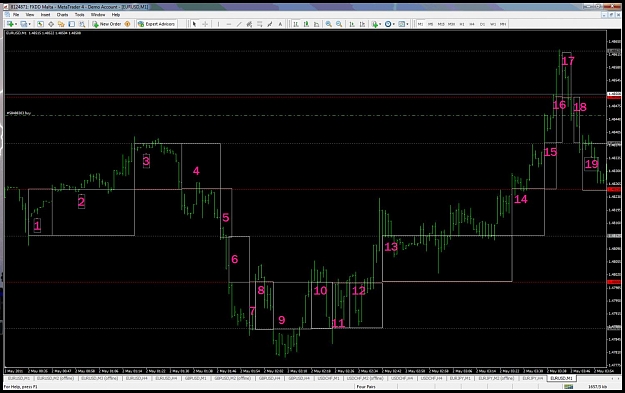Switch to the EURJPY,M1 chart tab
625x393 pixels.
pyautogui.click(x=460, y=378)
